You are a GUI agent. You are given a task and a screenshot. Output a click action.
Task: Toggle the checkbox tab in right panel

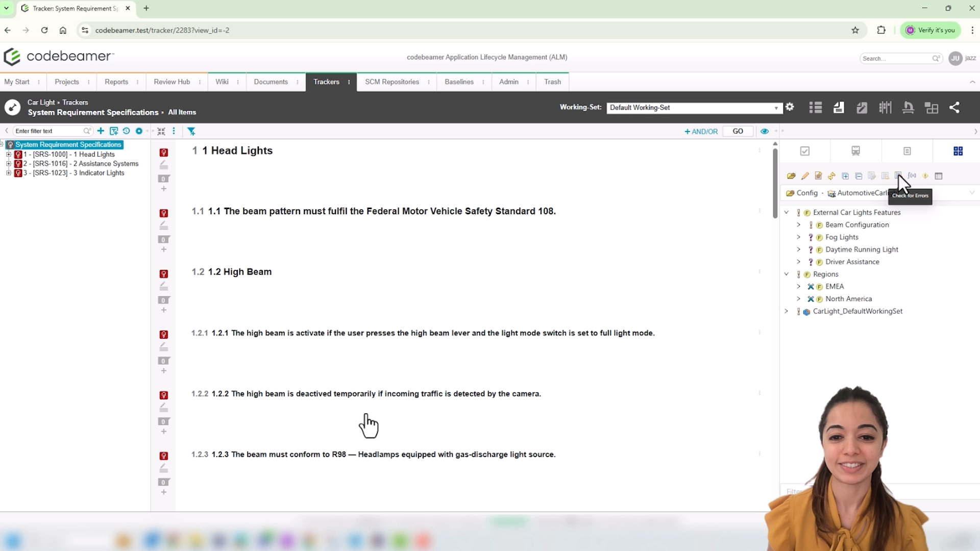pos(805,151)
